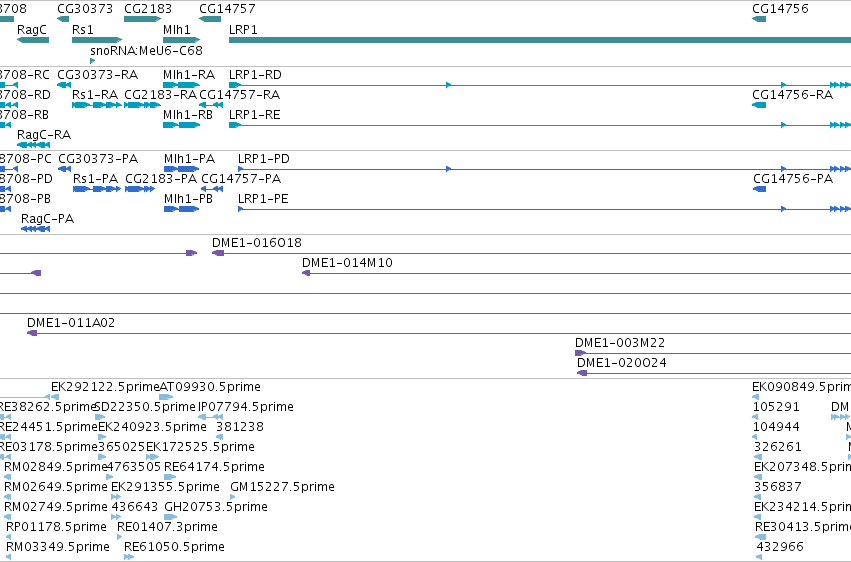The width and height of the screenshot is (851, 562).
Task: Click the 432966 EST label
Action: pyautogui.click(x=780, y=547)
